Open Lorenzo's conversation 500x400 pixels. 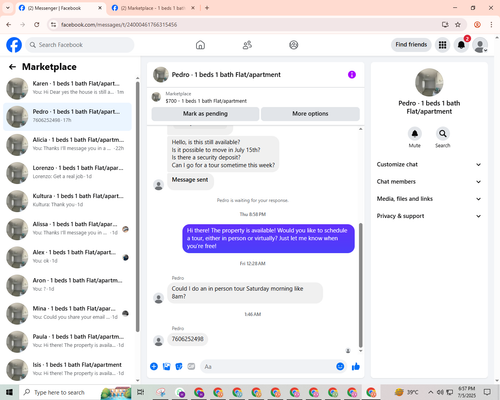point(67,173)
